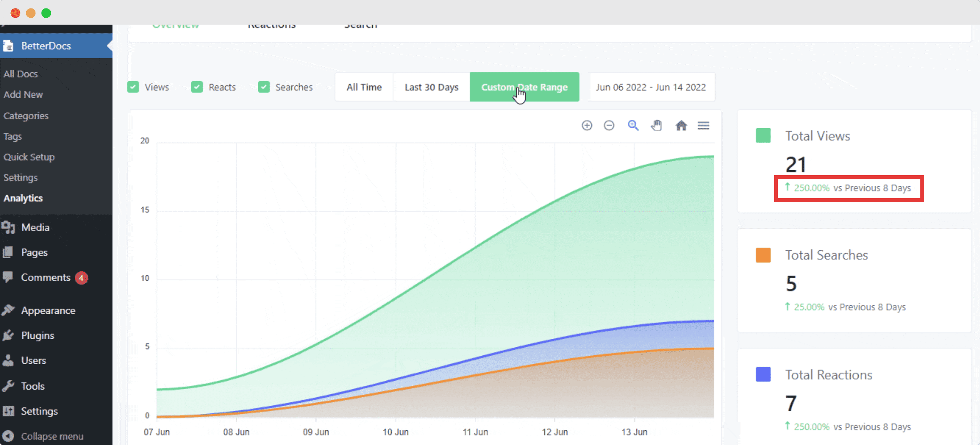Toggle the Searches checkbox off
The image size is (980, 445).
[x=264, y=87]
